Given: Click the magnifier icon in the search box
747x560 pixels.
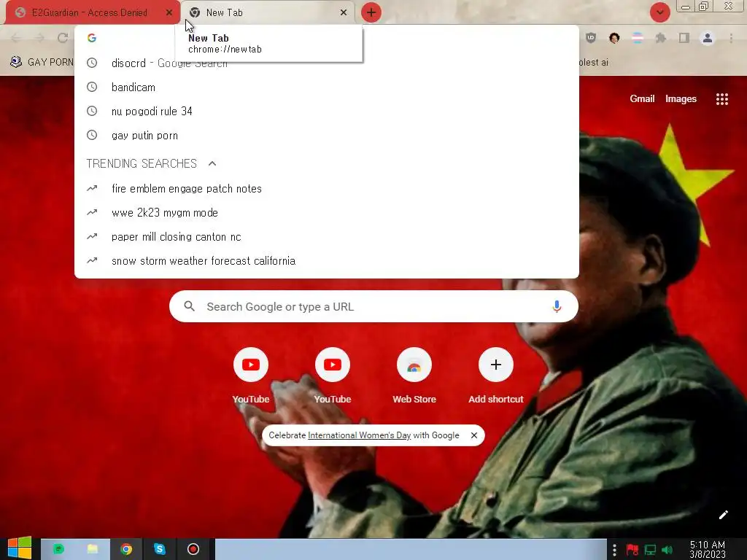Looking at the screenshot, I should [x=190, y=306].
